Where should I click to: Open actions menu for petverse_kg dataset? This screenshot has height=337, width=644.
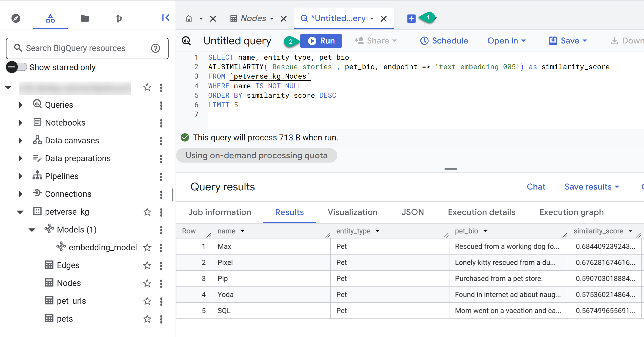161,212
